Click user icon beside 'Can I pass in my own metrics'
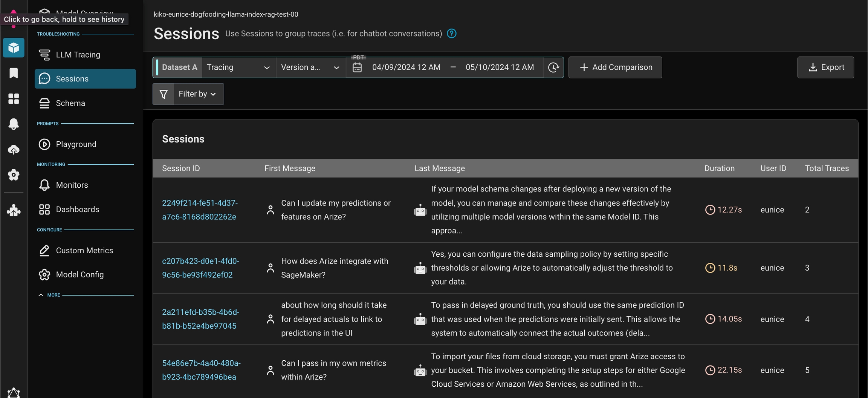This screenshot has width=868, height=398. (x=270, y=370)
